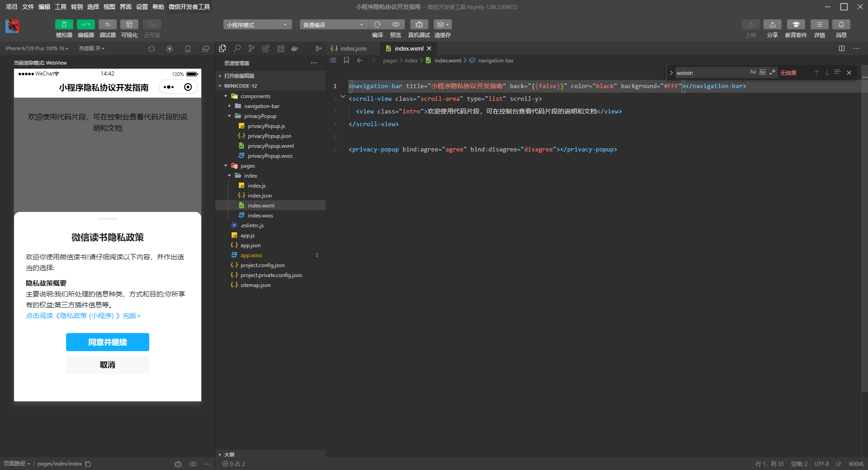This screenshot has height=470, width=868.
Task: Click the 同意并继续 button
Action: click(x=108, y=342)
